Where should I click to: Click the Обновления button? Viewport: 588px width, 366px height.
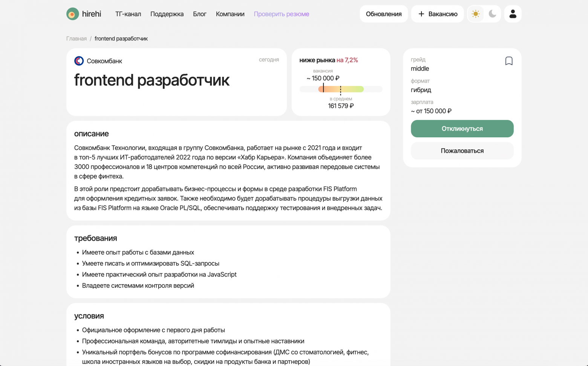tap(384, 14)
